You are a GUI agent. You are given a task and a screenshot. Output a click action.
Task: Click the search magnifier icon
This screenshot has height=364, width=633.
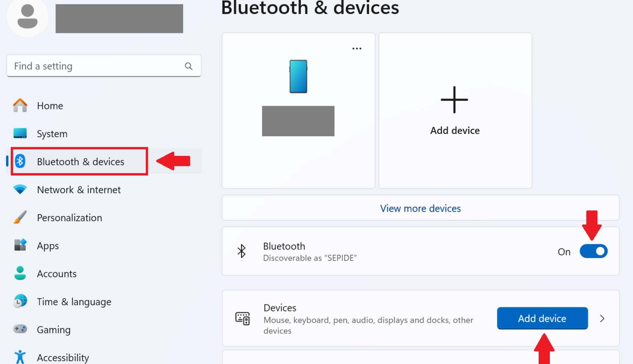(189, 66)
